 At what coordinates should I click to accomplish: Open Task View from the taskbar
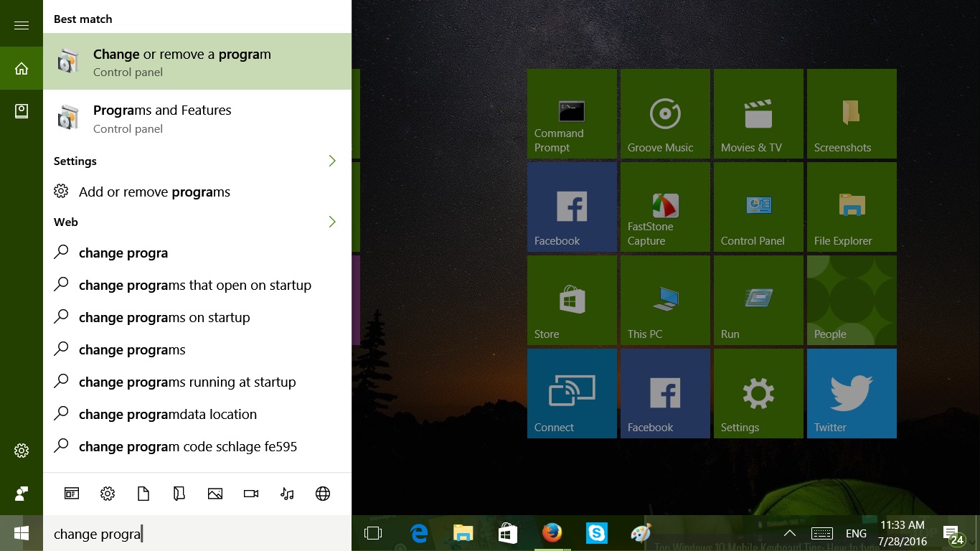pyautogui.click(x=373, y=533)
